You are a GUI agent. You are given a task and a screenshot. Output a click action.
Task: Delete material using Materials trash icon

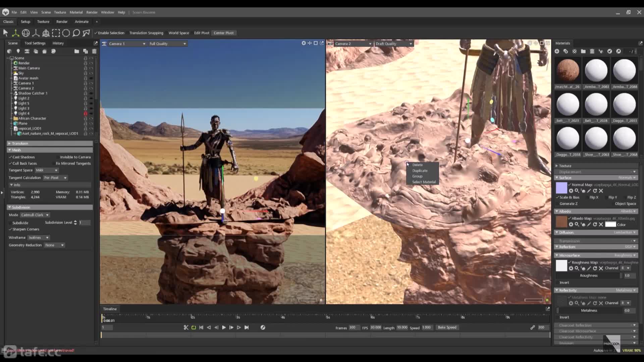(x=592, y=51)
